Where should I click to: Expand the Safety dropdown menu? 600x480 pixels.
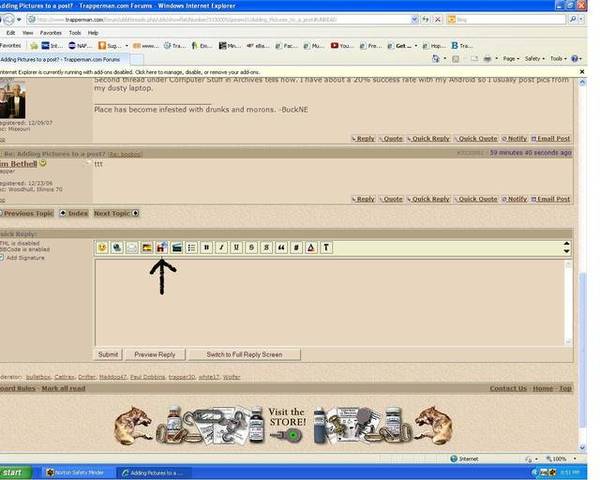tap(541, 58)
